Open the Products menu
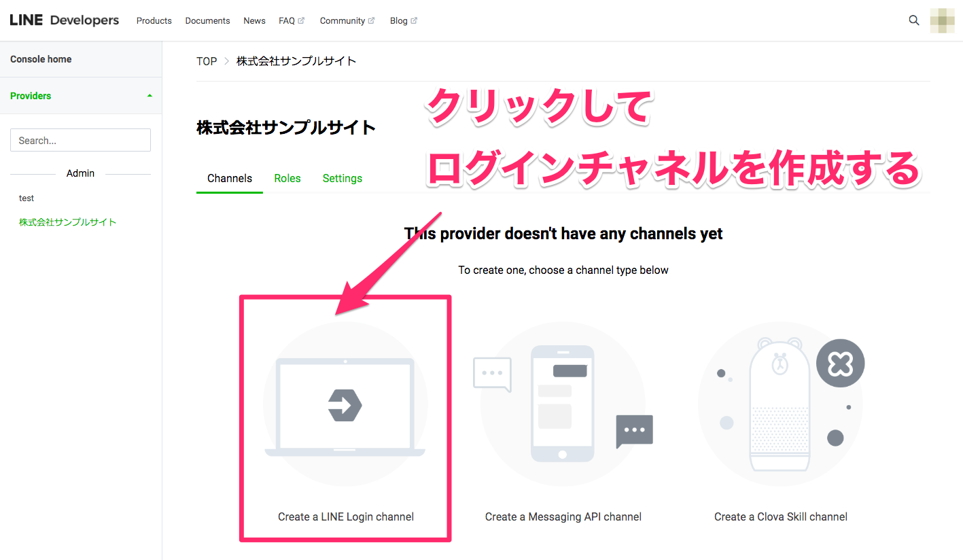This screenshot has height=560, width=963. tap(154, 21)
